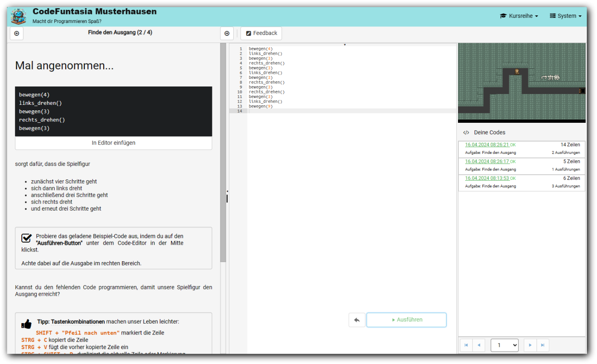
Task: Jump to last page of codes
Action: 542,345
